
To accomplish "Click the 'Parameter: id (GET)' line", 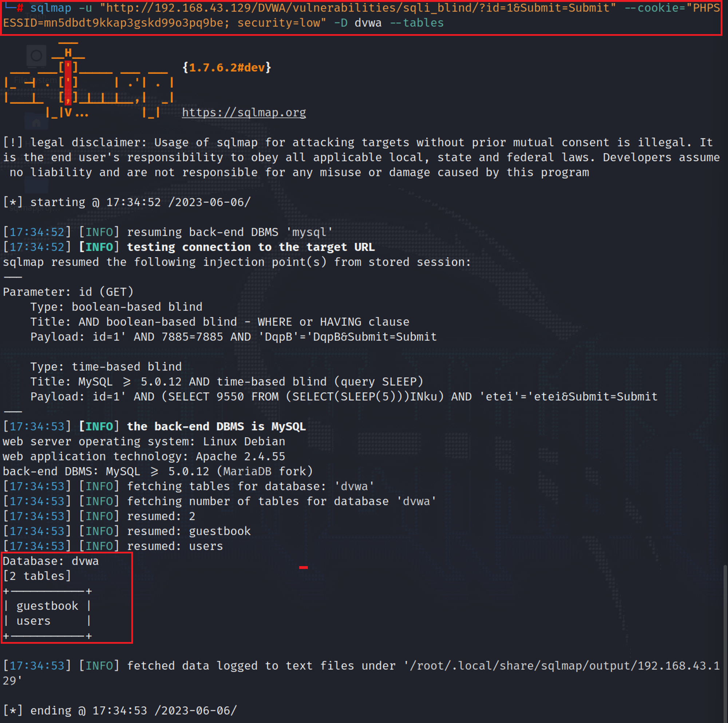I will click(68, 292).
